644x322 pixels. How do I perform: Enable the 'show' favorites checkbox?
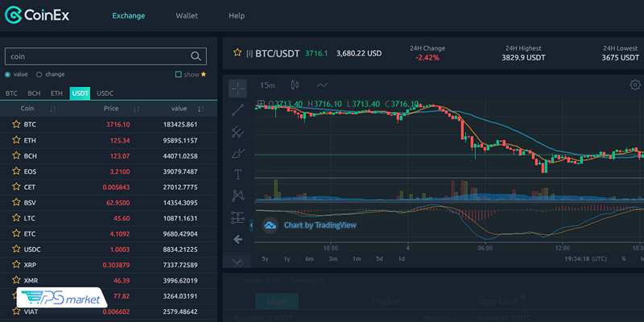coord(179,74)
